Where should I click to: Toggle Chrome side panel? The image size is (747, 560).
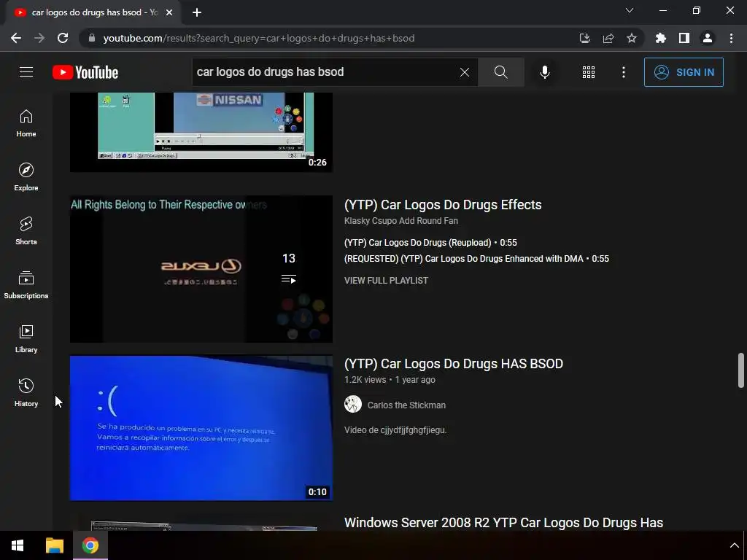684,38
